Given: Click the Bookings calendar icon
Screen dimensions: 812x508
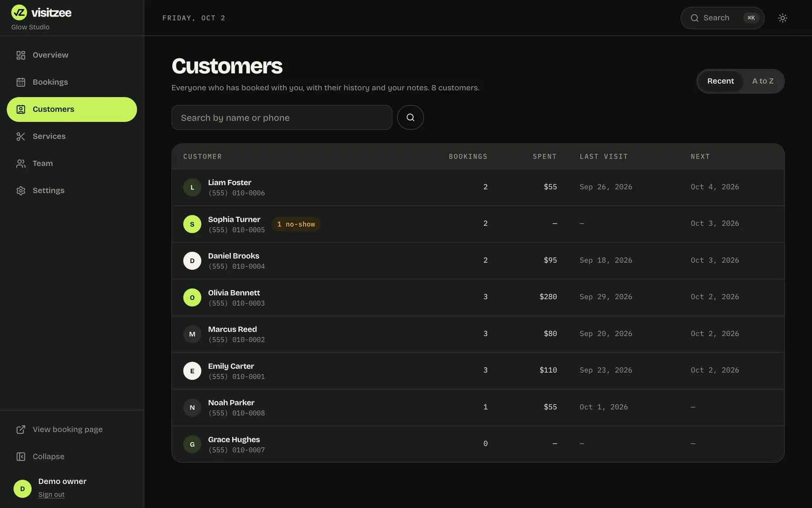Looking at the screenshot, I should 21,82.
